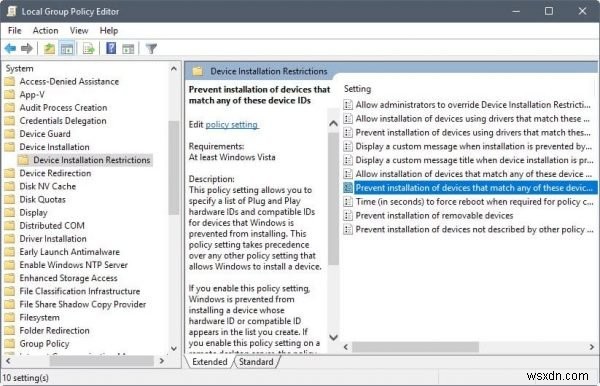
Task: Click tree pane horizontal scroll right arrow
Action: point(162,361)
